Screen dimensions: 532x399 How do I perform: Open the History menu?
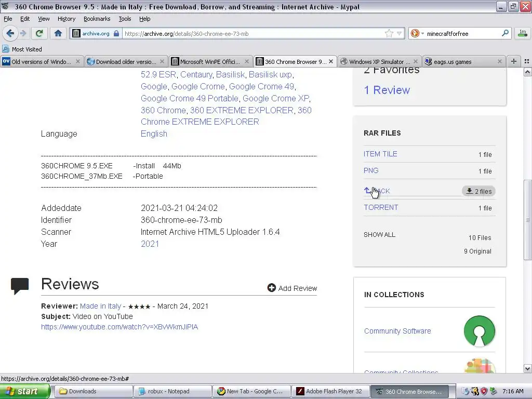click(x=66, y=19)
